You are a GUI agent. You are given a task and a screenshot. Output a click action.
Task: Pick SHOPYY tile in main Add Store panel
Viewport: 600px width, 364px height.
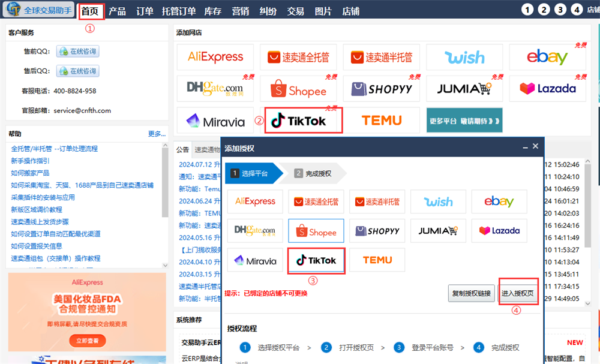382,89
